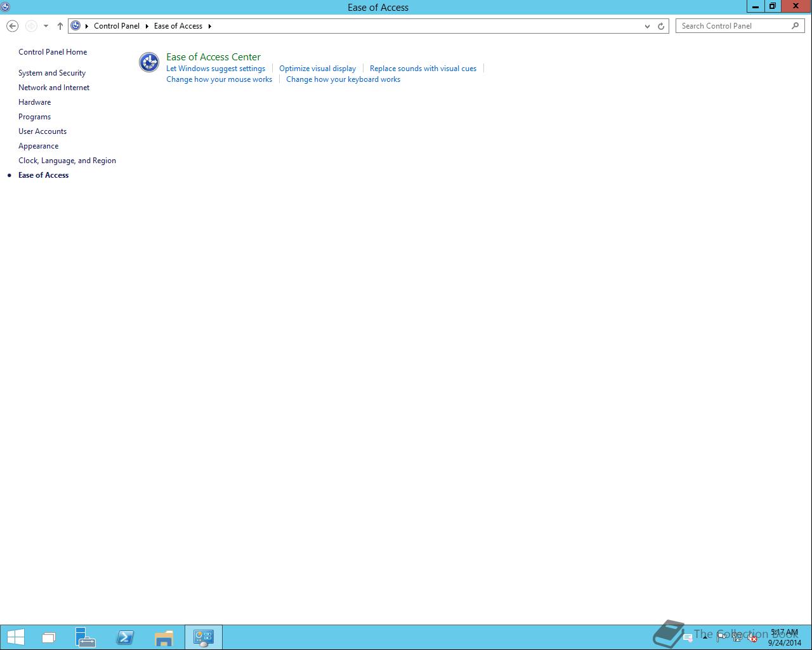812x650 pixels.
Task: Open the white taskbar icon beside Start
Action: (x=49, y=638)
